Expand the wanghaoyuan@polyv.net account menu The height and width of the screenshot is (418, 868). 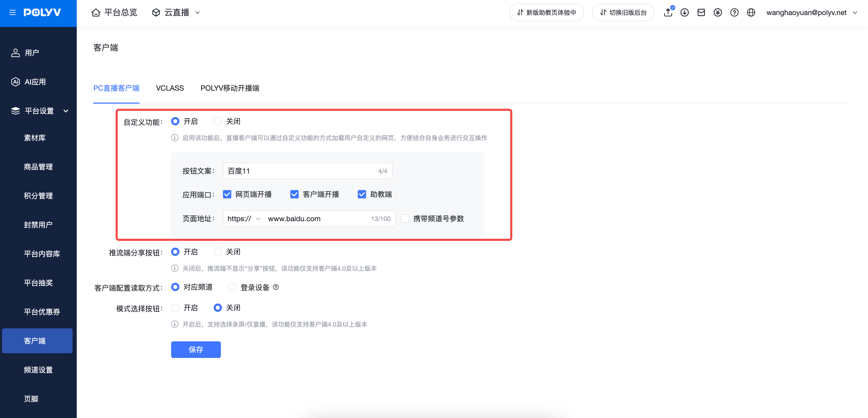(x=811, y=12)
